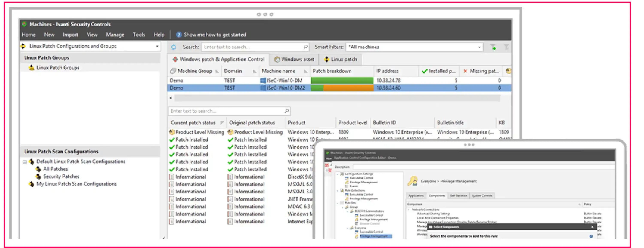
Task: Click the left arrow of horizontal scrollbar
Action: (171, 98)
